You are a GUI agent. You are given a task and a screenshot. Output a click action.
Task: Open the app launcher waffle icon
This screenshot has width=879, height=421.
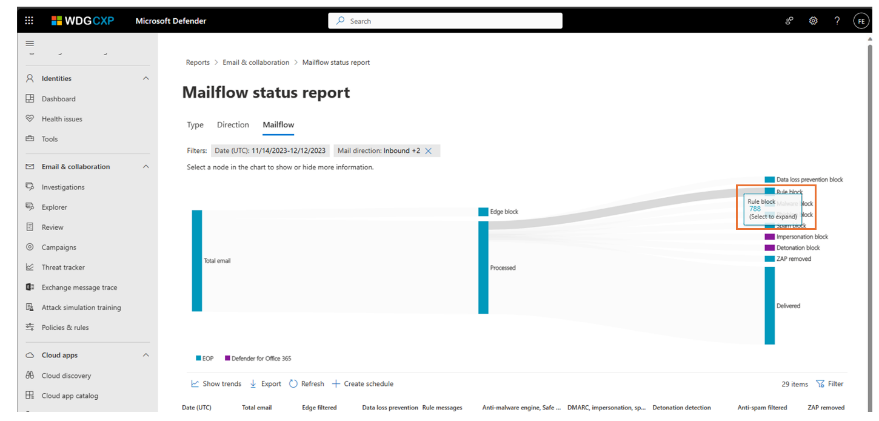(29, 21)
